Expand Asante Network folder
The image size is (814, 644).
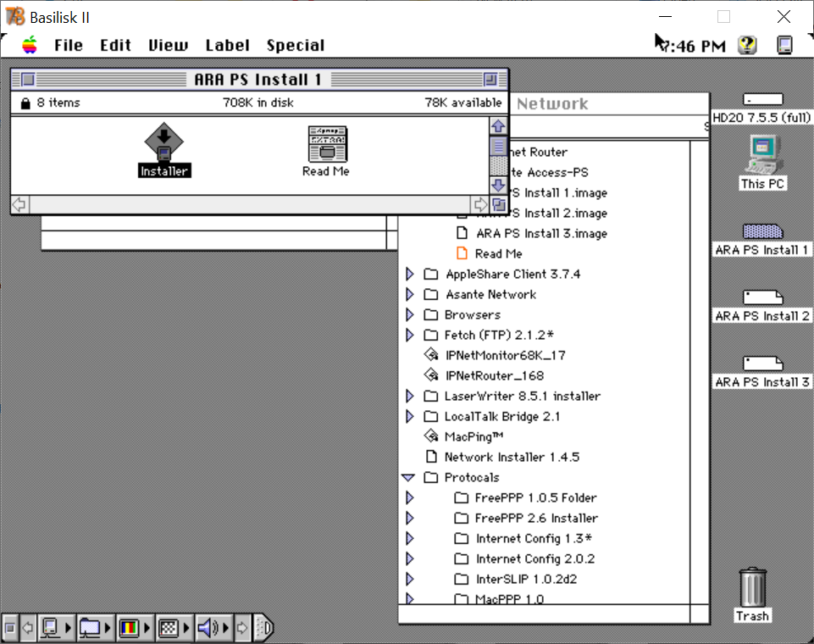coord(410,295)
